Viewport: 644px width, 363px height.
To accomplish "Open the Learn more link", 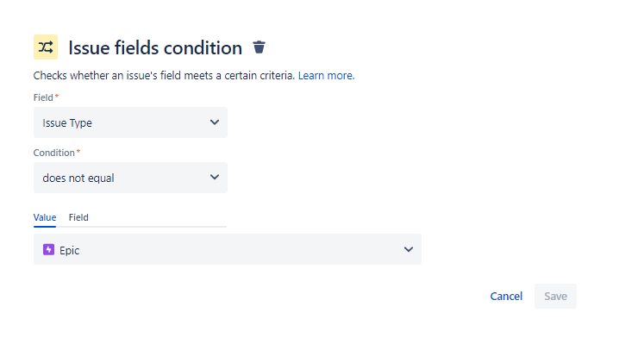I will click(326, 76).
